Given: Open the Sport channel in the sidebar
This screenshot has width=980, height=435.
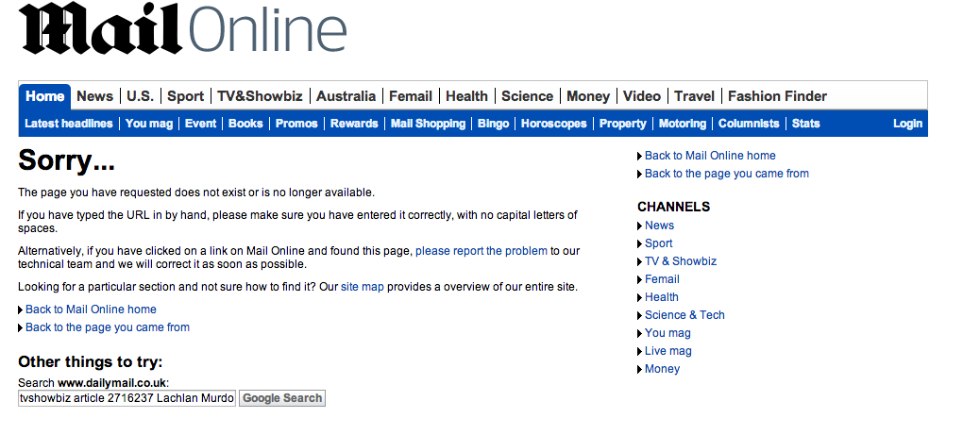Looking at the screenshot, I should (x=659, y=243).
